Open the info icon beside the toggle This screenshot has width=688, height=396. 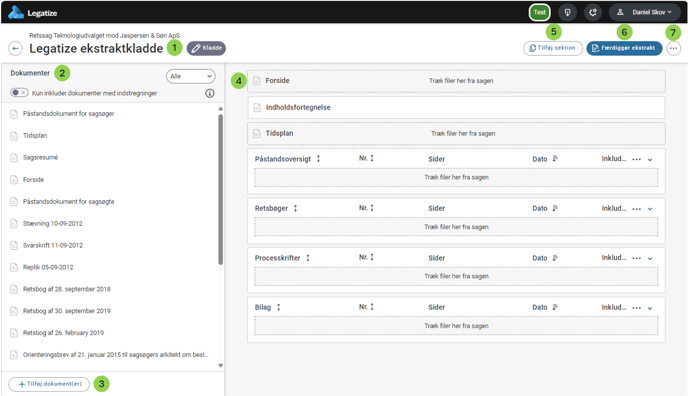210,93
